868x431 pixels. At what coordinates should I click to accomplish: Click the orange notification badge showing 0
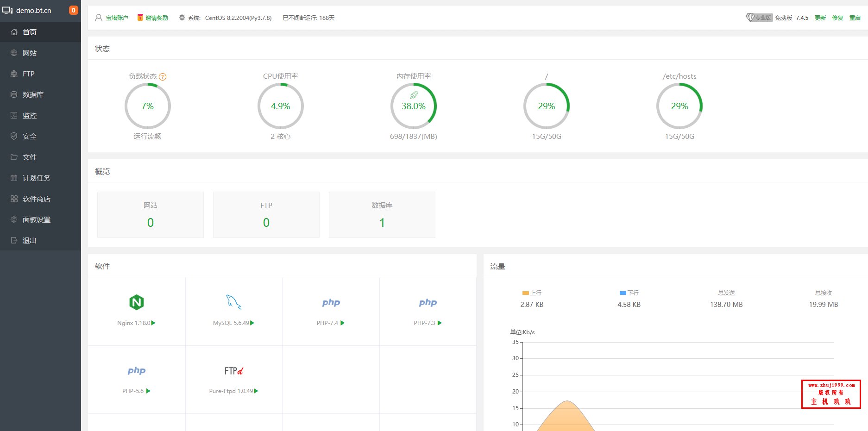[x=74, y=10]
